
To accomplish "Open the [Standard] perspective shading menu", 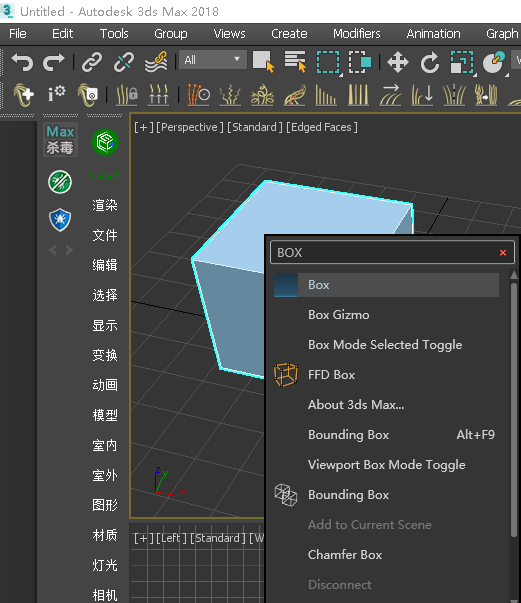I will click(255, 127).
